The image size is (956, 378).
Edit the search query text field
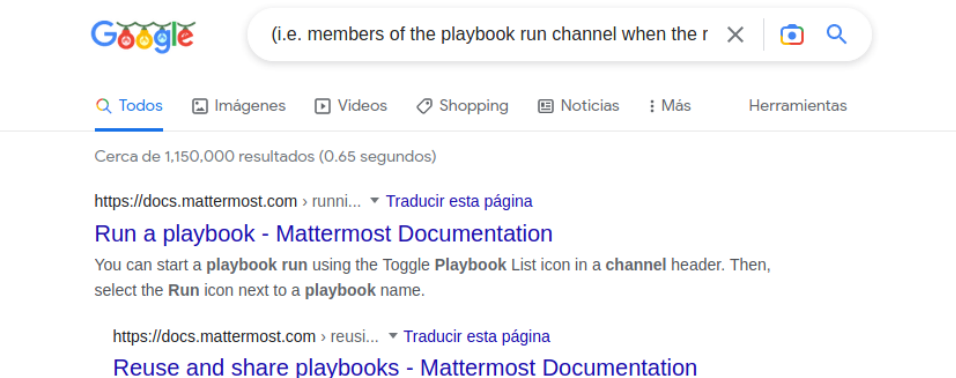point(490,35)
